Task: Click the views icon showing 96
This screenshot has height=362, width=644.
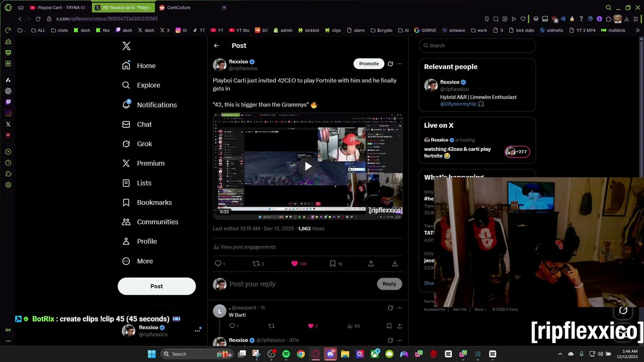Action: click(351, 326)
